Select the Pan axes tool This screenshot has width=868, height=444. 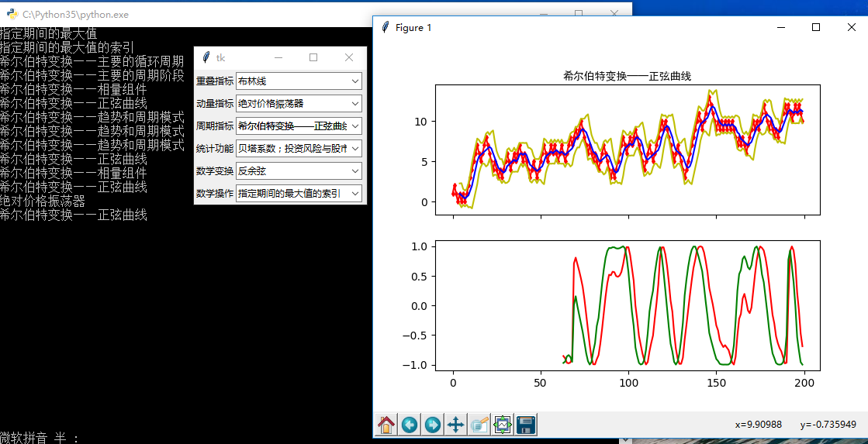tap(455, 425)
